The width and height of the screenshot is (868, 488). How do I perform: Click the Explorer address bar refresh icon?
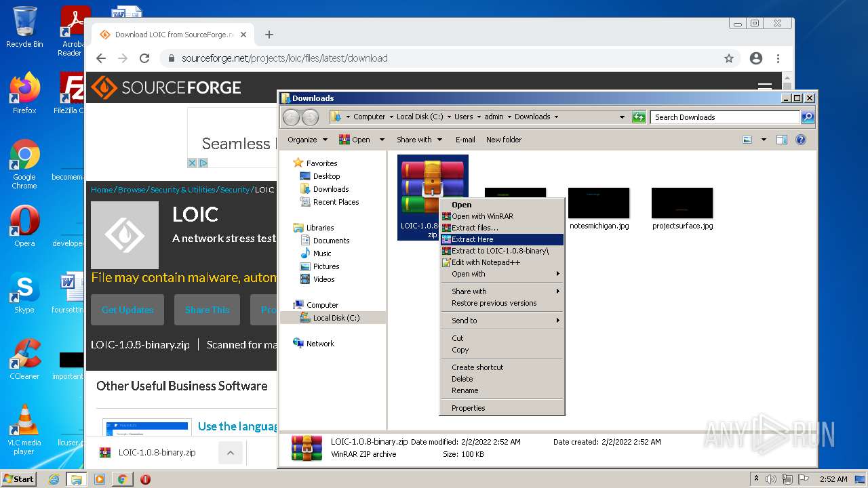(639, 117)
